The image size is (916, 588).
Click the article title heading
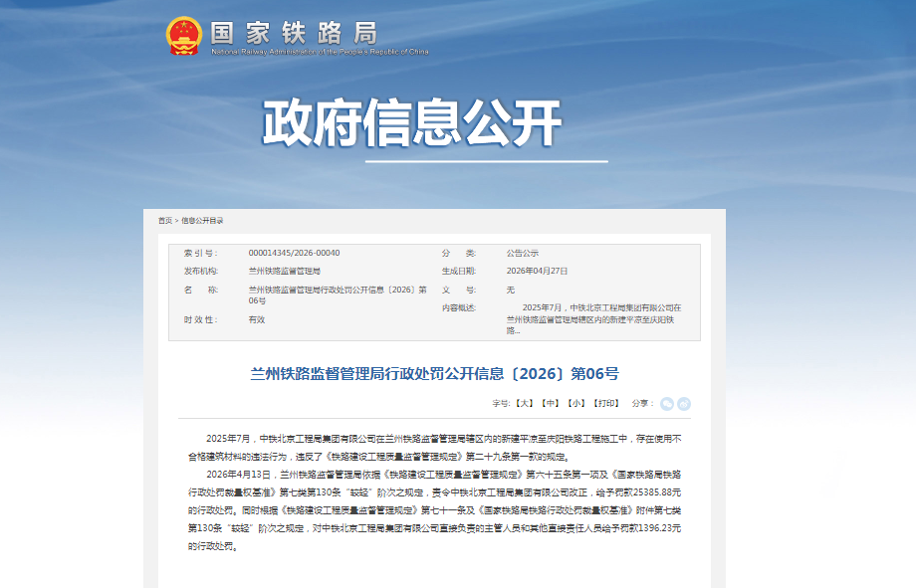[x=434, y=374]
